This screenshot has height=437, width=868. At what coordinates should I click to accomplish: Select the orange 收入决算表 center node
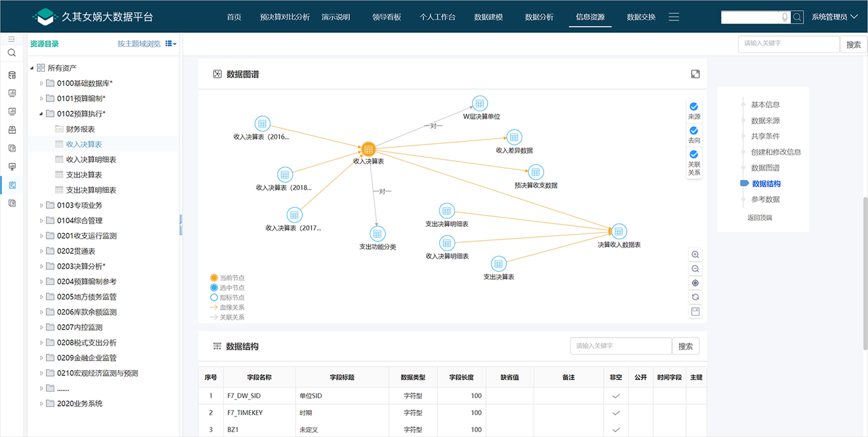tap(368, 150)
